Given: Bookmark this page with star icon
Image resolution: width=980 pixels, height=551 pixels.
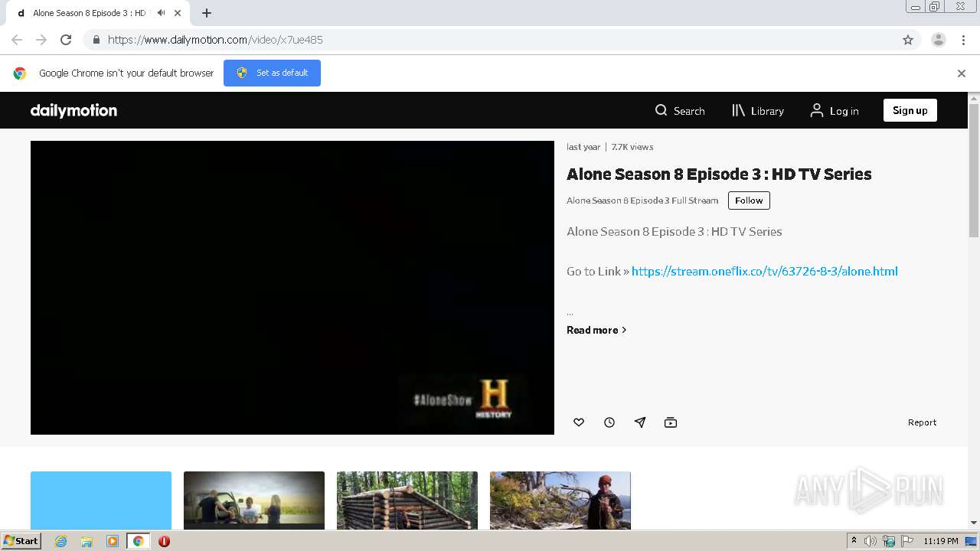Looking at the screenshot, I should pos(908,40).
